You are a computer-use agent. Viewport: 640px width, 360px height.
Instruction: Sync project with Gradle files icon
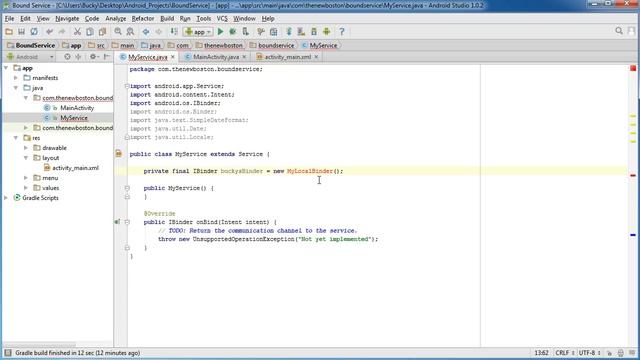click(x=289, y=31)
